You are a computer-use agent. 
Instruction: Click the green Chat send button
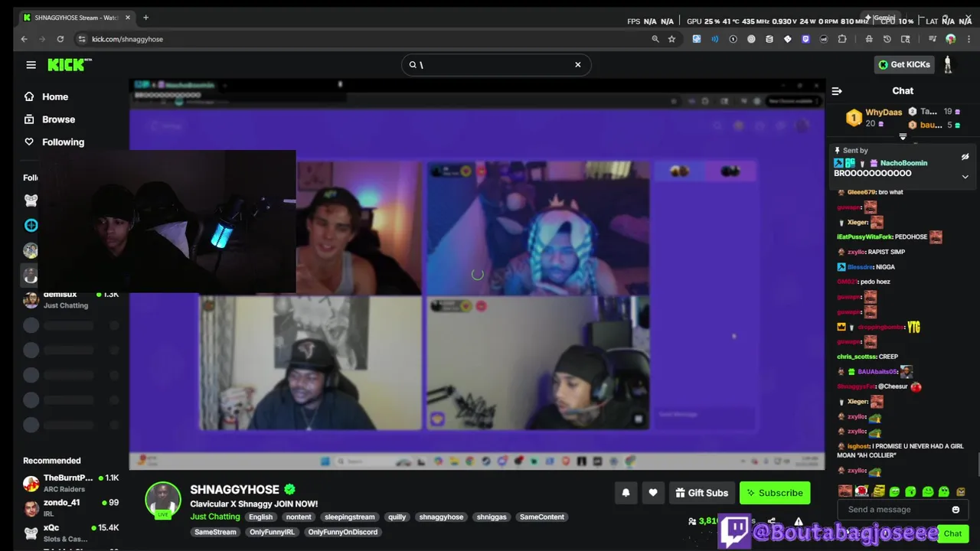[x=952, y=533]
